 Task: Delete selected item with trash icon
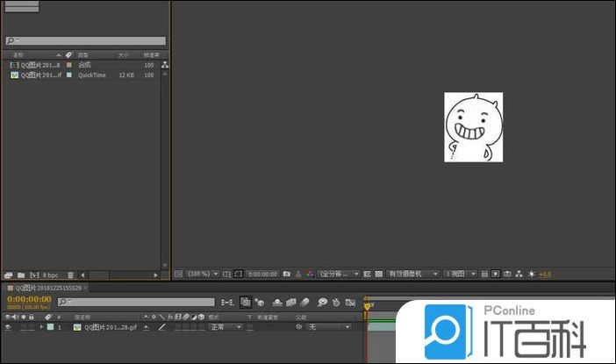click(x=71, y=275)
